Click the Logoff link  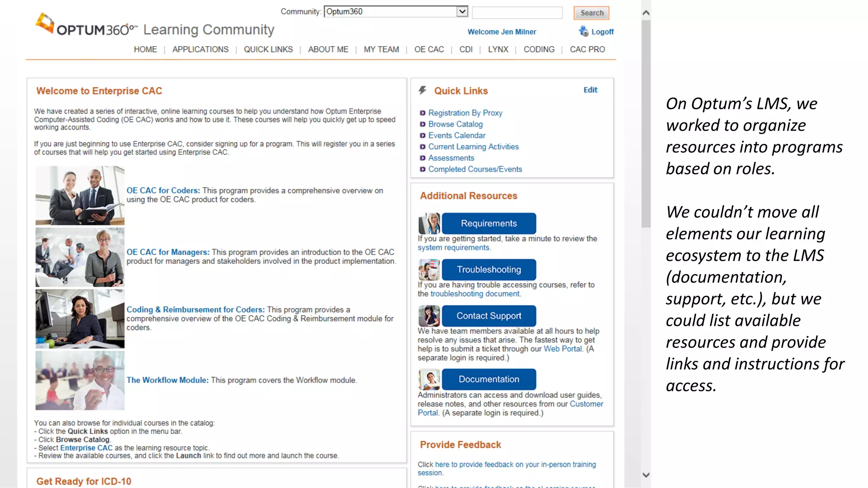[x=602, y=32]
